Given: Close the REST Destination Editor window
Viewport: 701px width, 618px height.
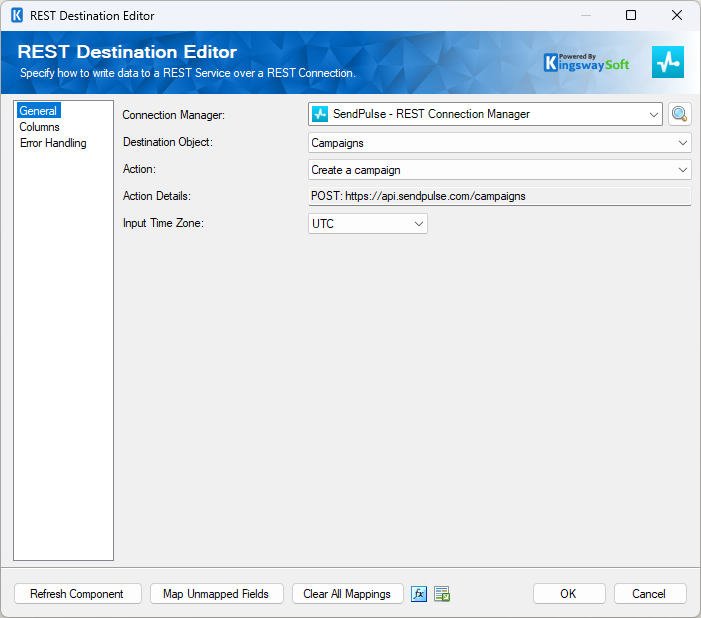Looking at the screenshot, I should pyautogui.click(x=677, y=15).
